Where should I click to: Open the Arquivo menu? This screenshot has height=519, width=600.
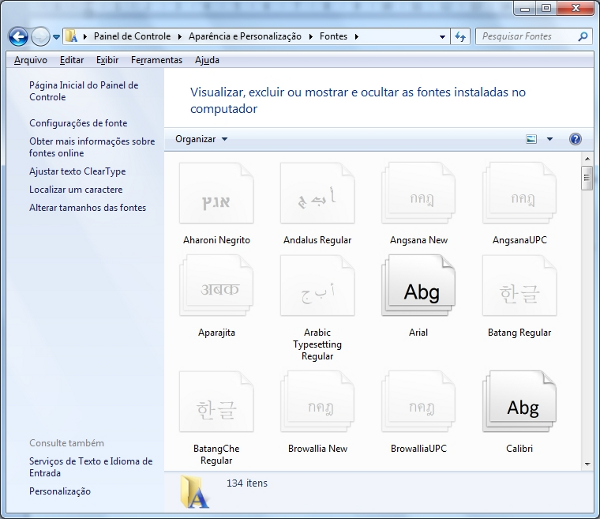click(x=31, y=60)
